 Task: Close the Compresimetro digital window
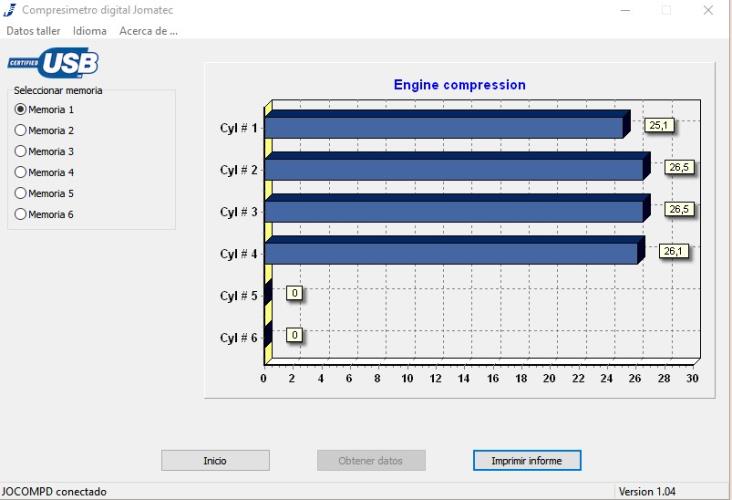tap(708, 10)
